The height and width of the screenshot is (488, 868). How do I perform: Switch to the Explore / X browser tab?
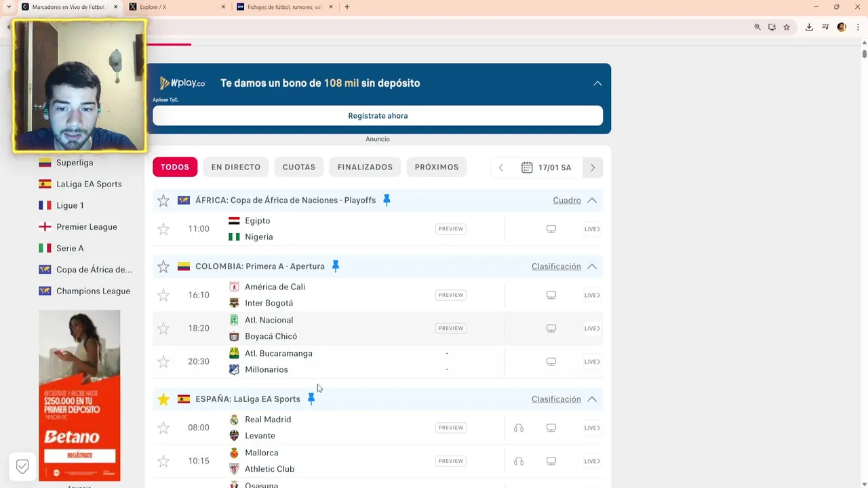click(x=176, y=7)
